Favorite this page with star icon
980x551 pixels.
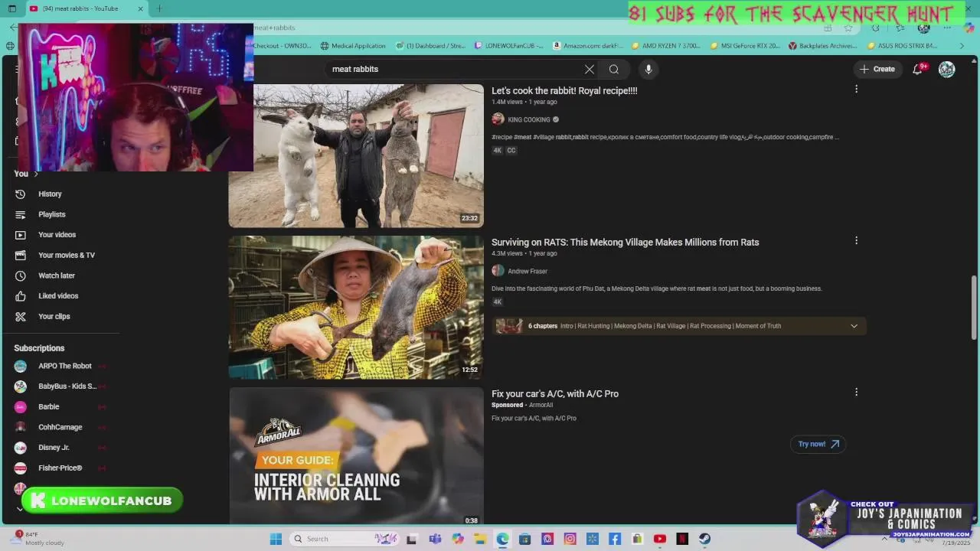pyautogui.click(x=848, y=28)
